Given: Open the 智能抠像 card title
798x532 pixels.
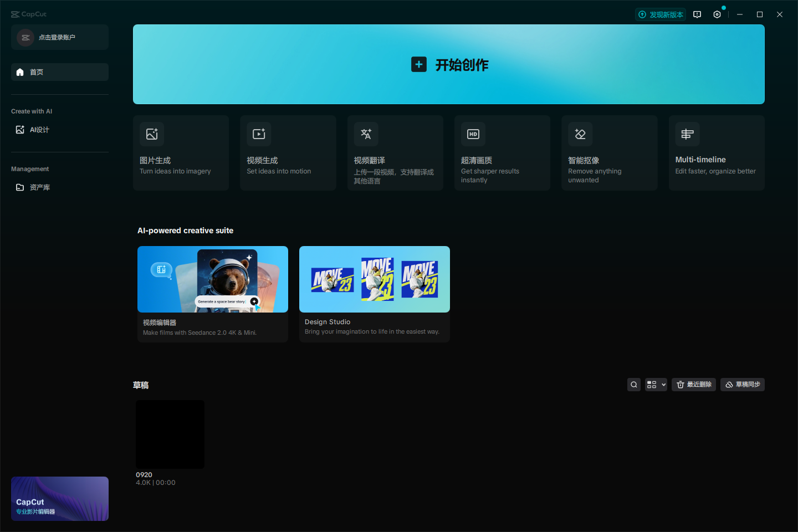Looking at the screenshot, I should point(584,160).
